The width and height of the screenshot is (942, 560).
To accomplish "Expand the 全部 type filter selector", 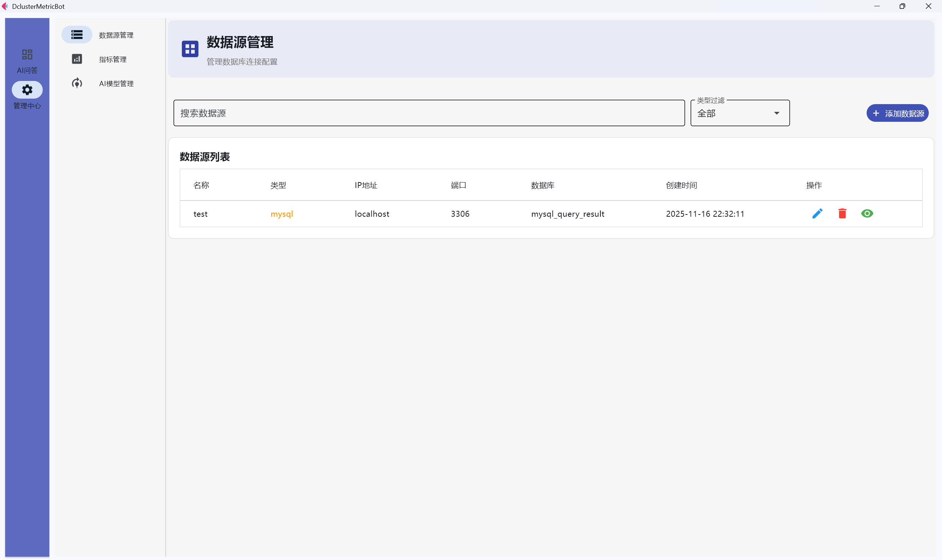I will click(739, 113).
